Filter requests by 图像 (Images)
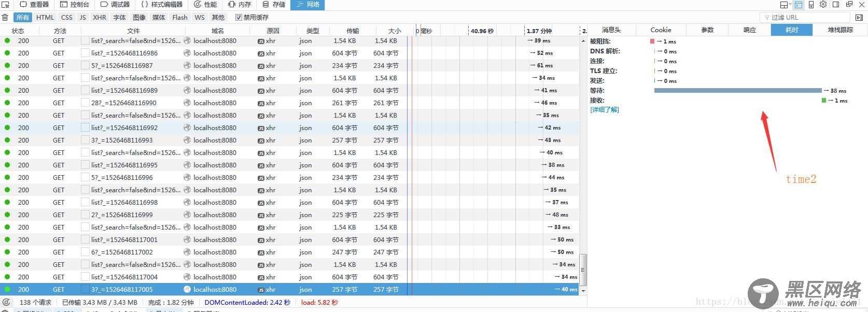The image size is (868, 312). coord(139,17)
